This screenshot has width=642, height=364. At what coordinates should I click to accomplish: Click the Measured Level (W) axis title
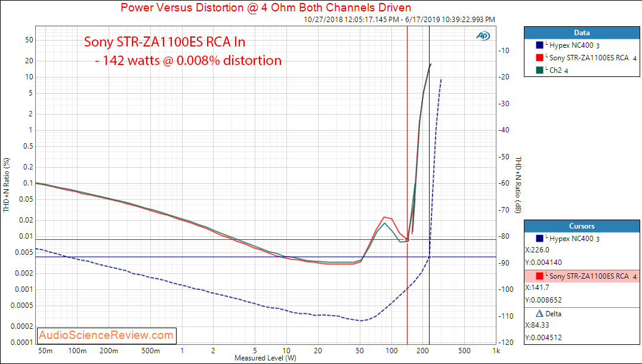[266, 358]
